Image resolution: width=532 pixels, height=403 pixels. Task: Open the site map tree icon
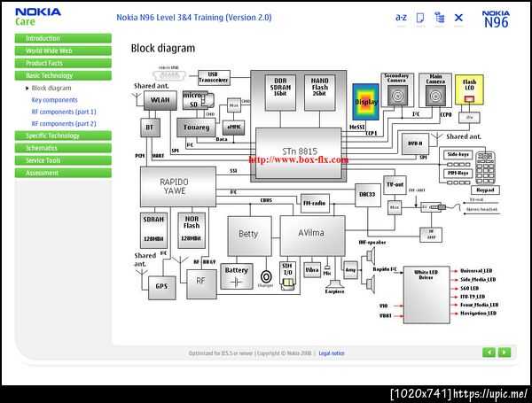[440, 18]
